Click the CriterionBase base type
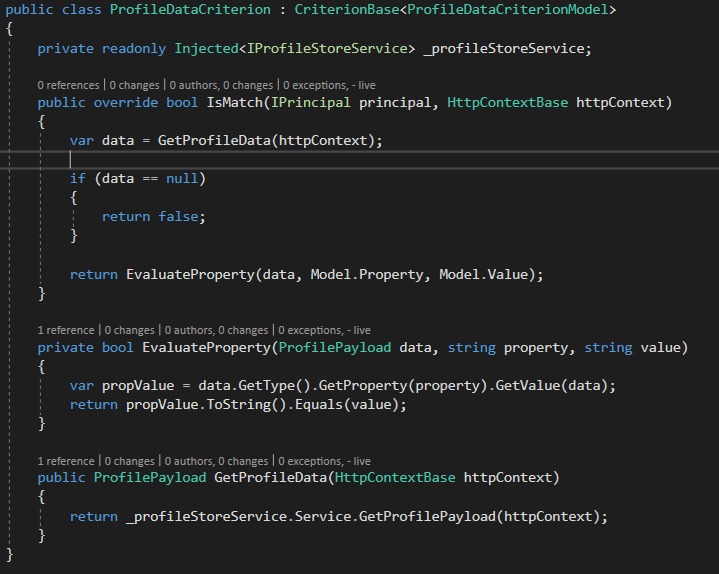 coord(347,10)
